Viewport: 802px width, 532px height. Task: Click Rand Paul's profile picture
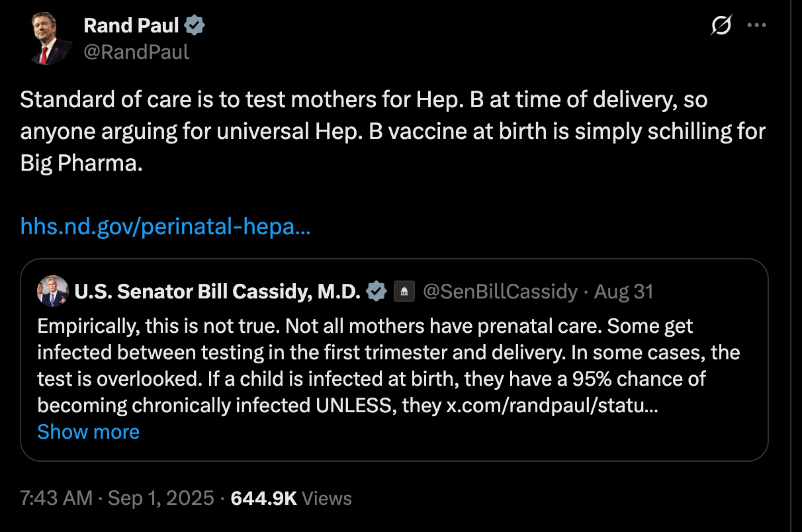click(50, 38)
